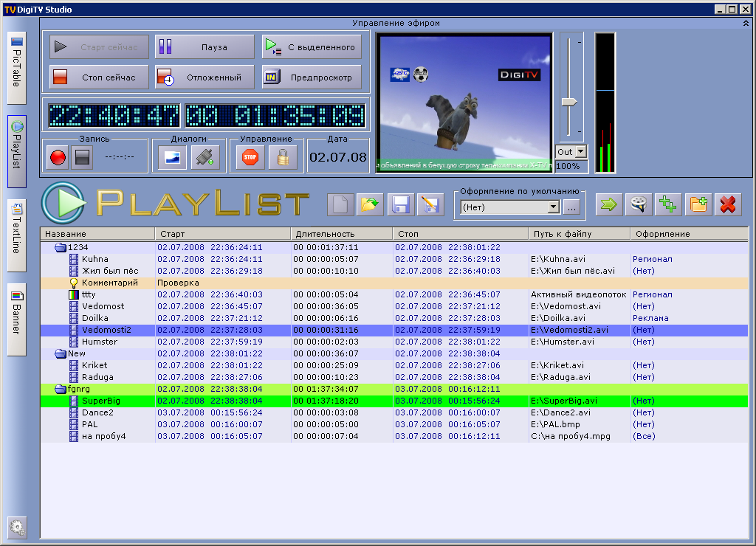756x546 pixels.
Task: Open the picture dialog icon under Диалоги
Action: coord(173,157)
